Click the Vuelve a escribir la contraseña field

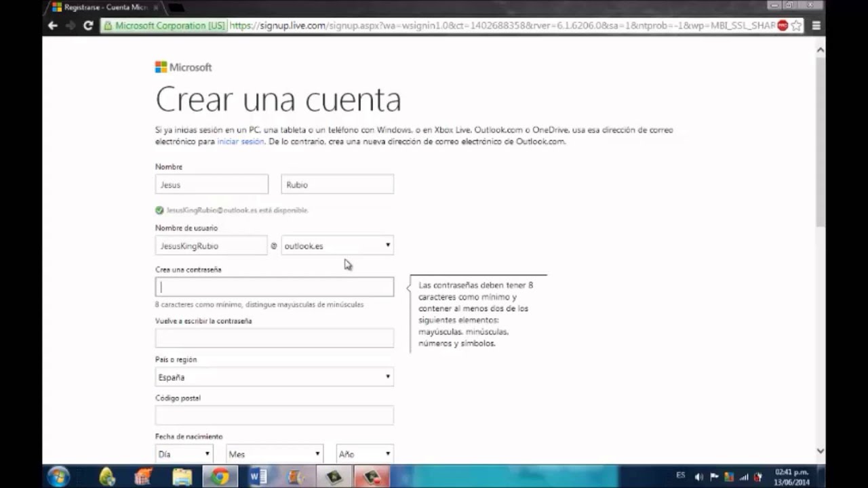click(x=274, y=338)
